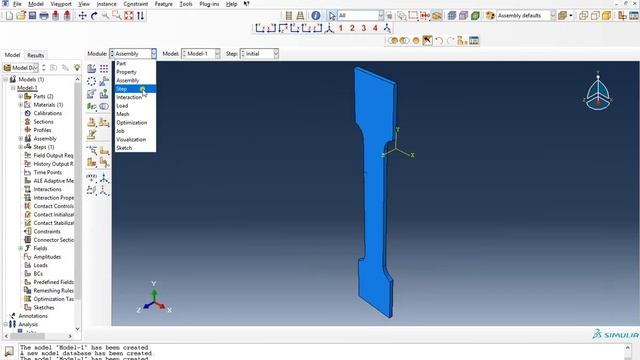Select the Pan view tool

click(82, 16)
